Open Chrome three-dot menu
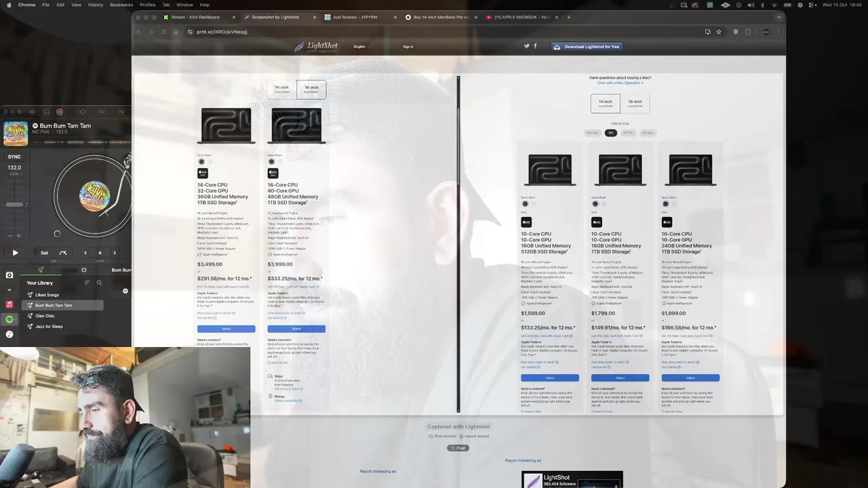Viewport: 868px width, 488px height. pos(779,32)
